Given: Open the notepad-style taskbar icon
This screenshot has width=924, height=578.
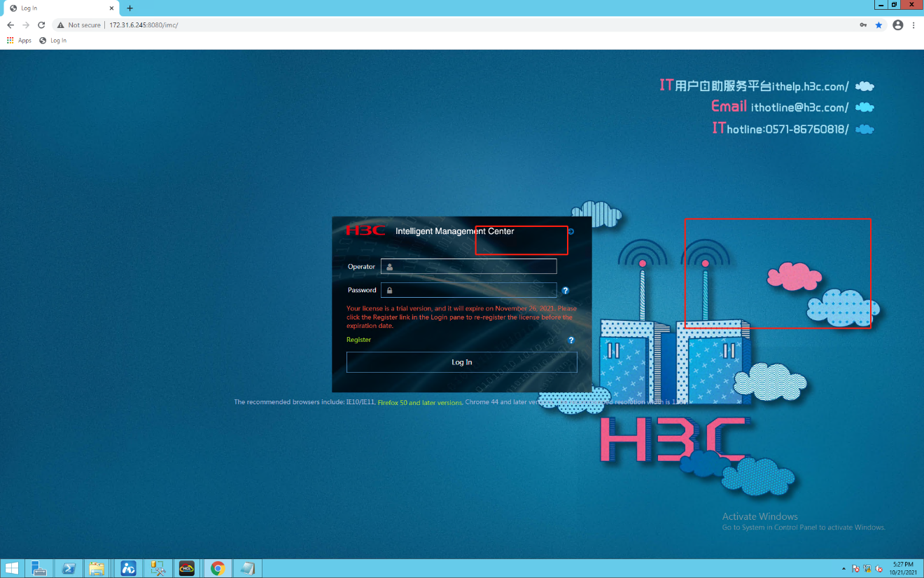Looking at the screenshot, I should (x=247, y=568).
